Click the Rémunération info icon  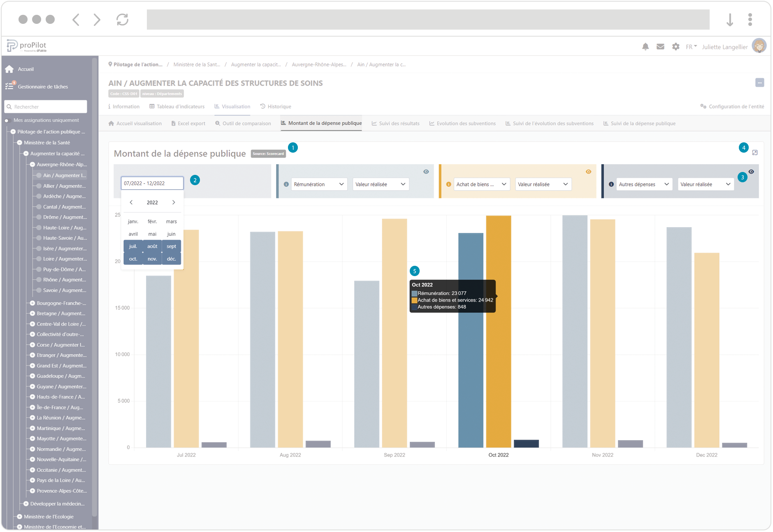tap(286, 184)
